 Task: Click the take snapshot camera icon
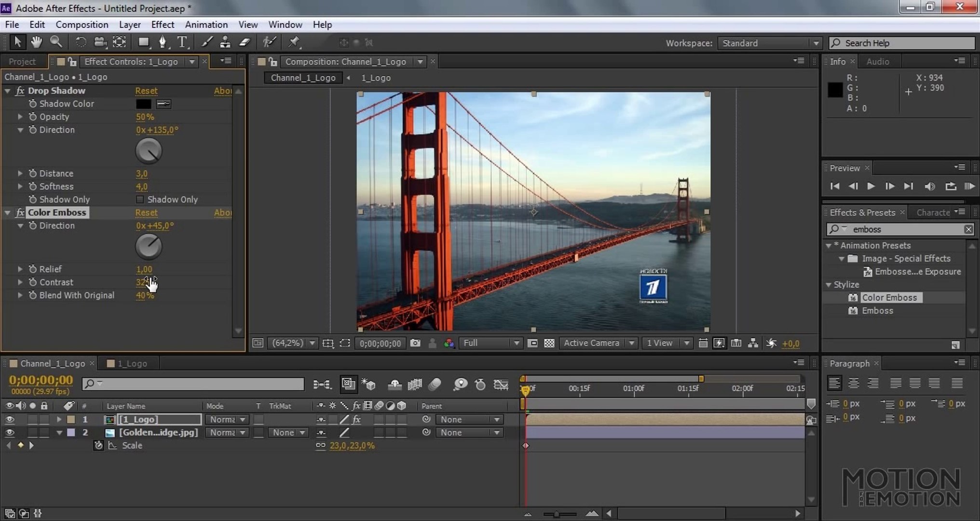pyautogui.click(x=415, y=343)
